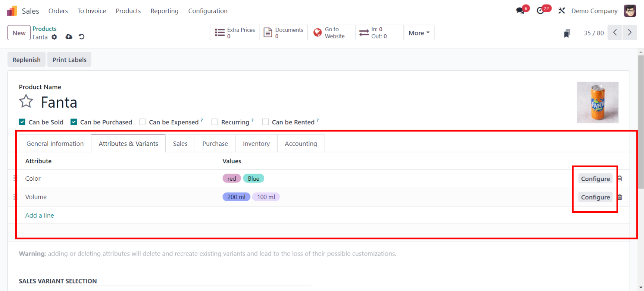Screen dimensions: 644x291
Task: Enable Can be Expensed
Action: [x=143, y=122]
